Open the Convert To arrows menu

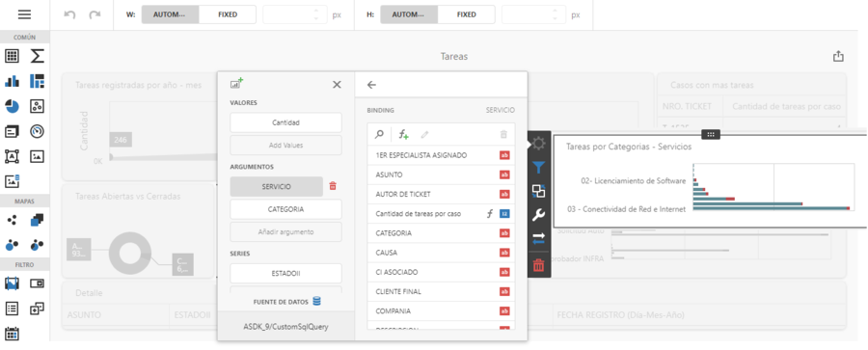click(x=538, y=239)
